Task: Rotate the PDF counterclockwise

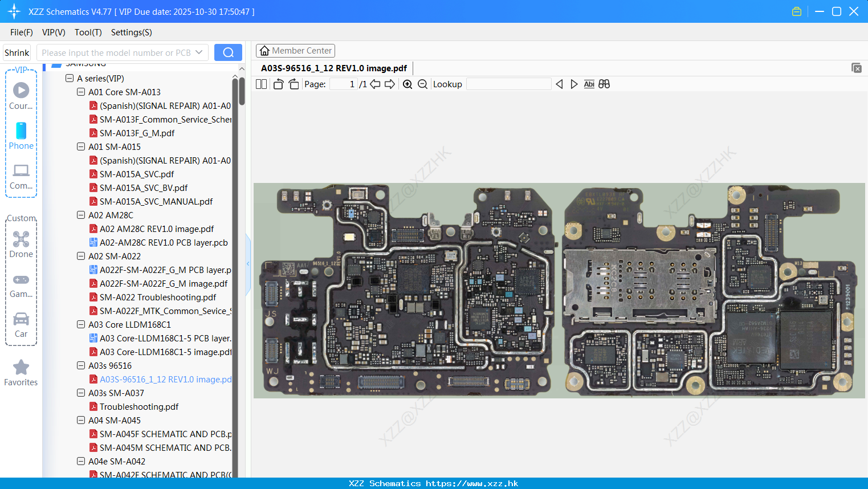Action: [x=278, y=84]
